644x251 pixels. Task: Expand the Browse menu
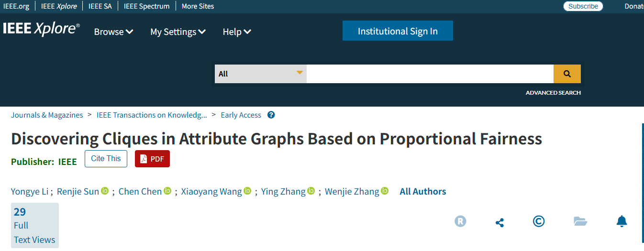click(113, 32)
